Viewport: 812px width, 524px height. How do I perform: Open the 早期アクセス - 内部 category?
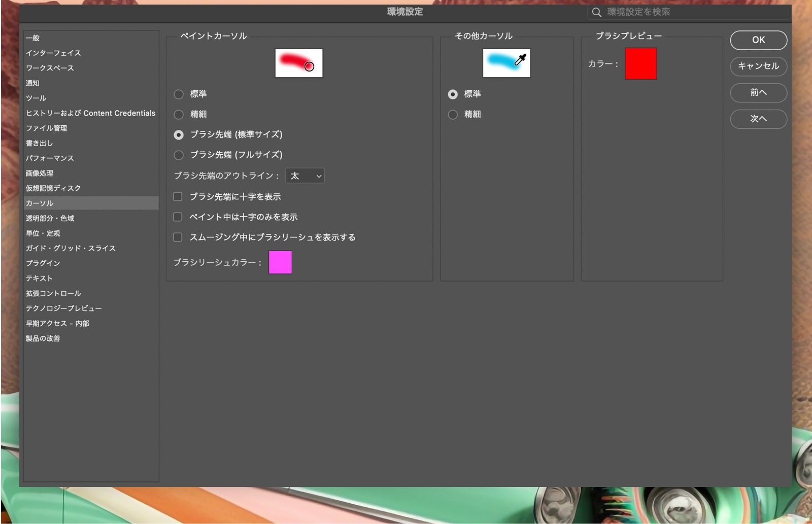[x=91, y=324]
